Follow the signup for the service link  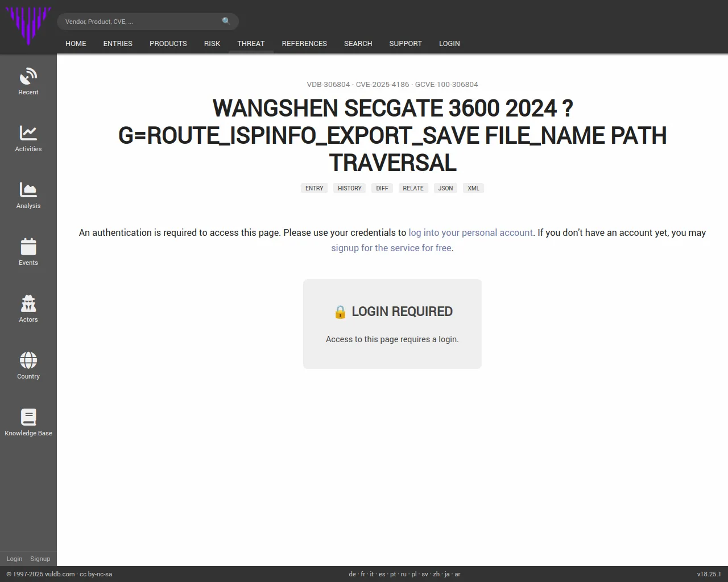391,248
